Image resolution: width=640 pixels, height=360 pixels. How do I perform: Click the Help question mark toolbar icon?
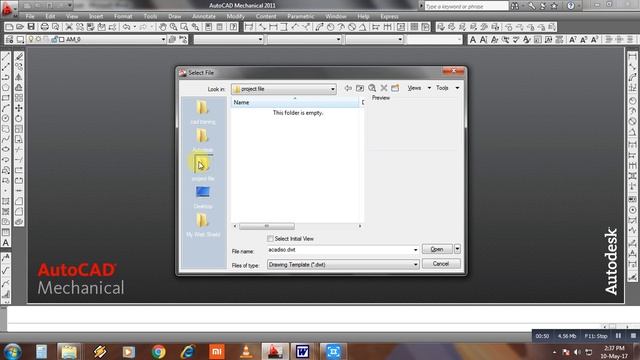tap(233, 27)
